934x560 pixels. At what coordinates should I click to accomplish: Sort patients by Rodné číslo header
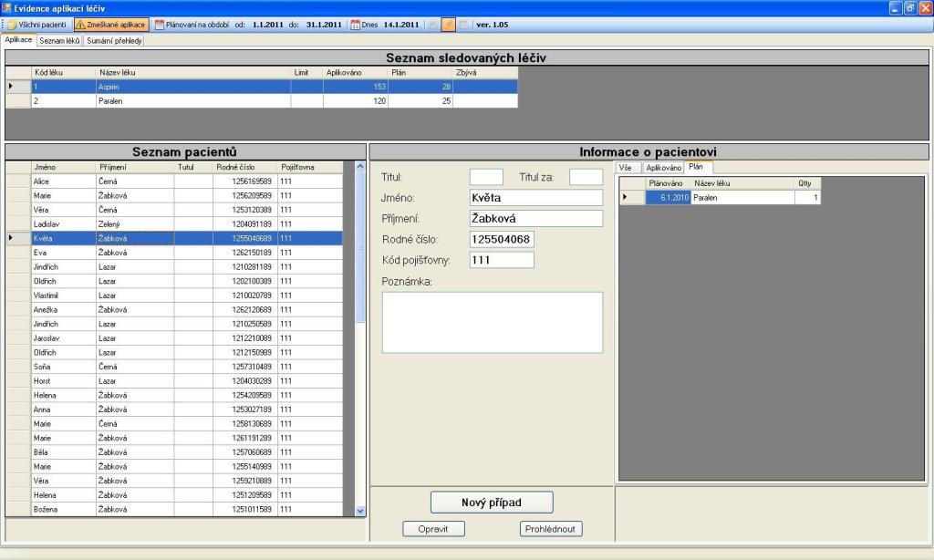click(x=244, y=168)
